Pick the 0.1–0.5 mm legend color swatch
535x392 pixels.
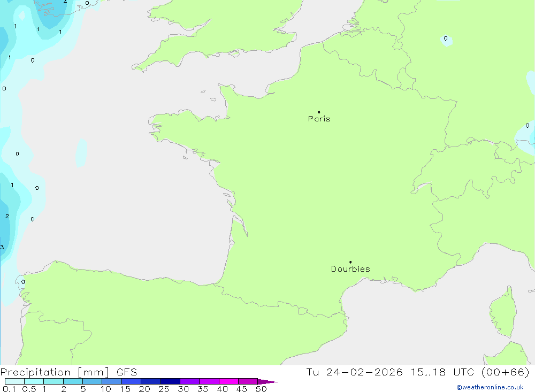[x=14, y=381]
